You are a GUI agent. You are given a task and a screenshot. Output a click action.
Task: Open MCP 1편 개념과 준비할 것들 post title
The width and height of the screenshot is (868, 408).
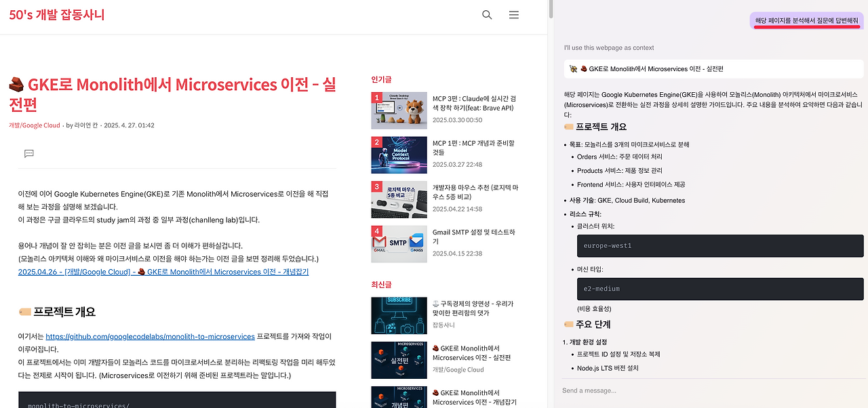pos(473,148)
